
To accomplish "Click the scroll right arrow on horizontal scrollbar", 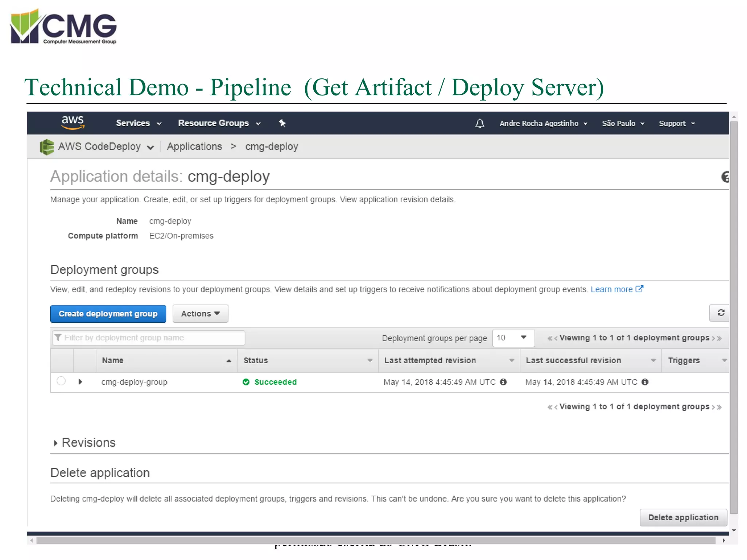I will pyautogui.click(x=724, y=540).
